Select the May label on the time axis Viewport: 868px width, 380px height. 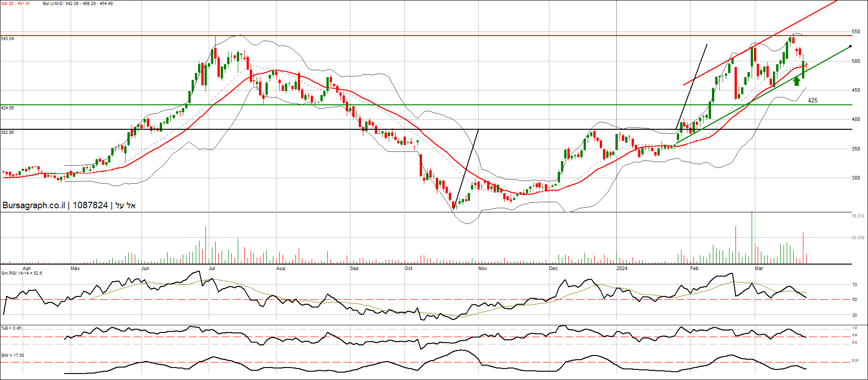(x=75, y=268)
